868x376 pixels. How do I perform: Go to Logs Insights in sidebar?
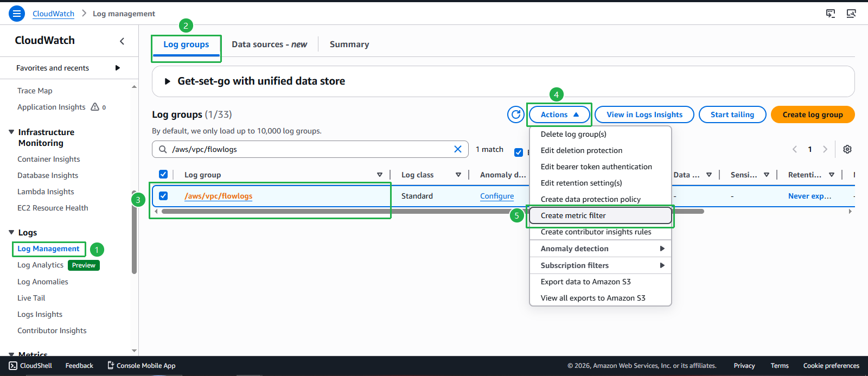[40, 314]
